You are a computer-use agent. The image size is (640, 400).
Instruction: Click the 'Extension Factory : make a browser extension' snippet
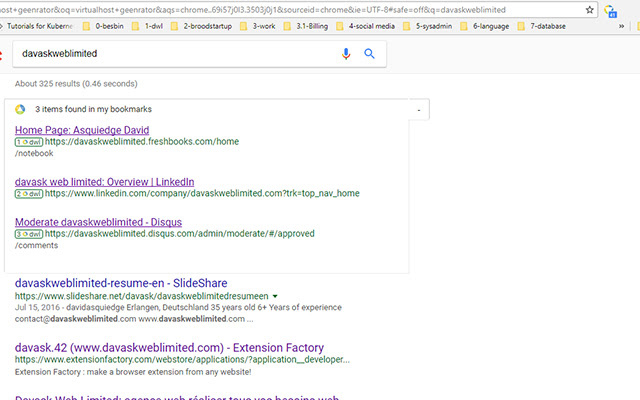(133, 372)
